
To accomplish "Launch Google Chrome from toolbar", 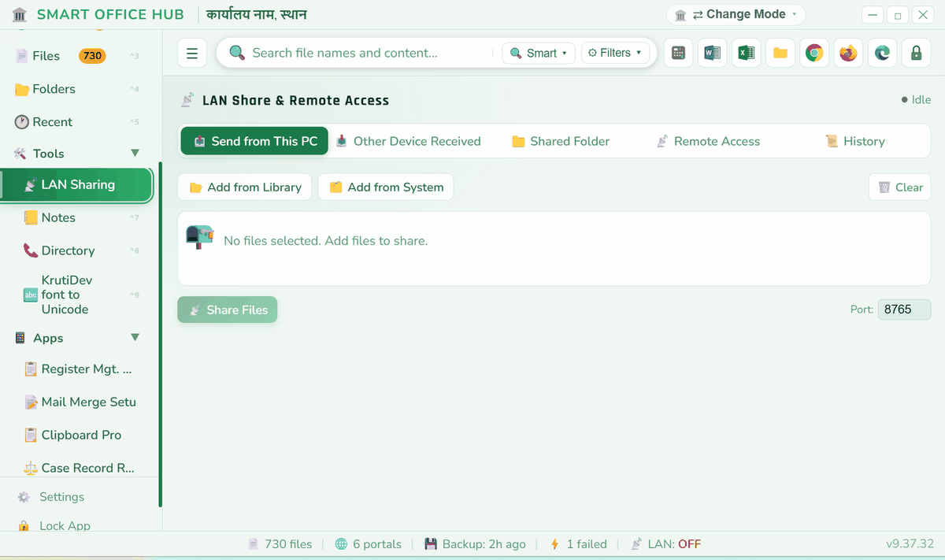I will pyautogui.click(x=814, y=53).
